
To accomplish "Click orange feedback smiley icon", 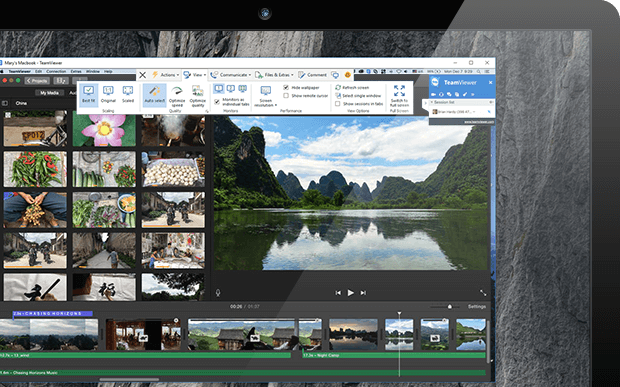I will [x=348, y=75].
